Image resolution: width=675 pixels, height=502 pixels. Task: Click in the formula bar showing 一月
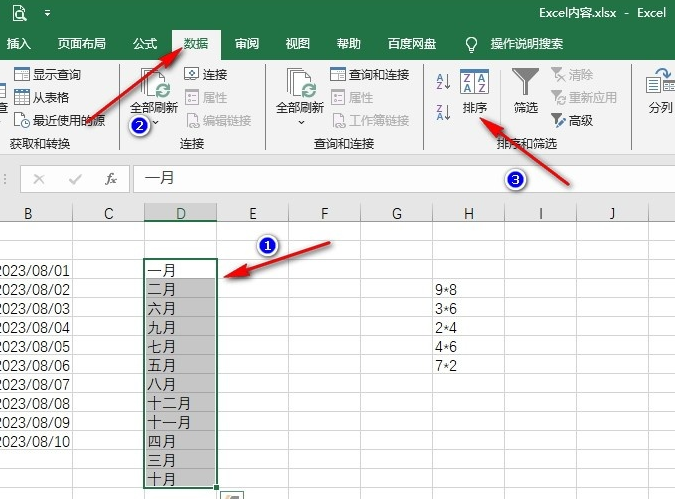coord(404,179)
